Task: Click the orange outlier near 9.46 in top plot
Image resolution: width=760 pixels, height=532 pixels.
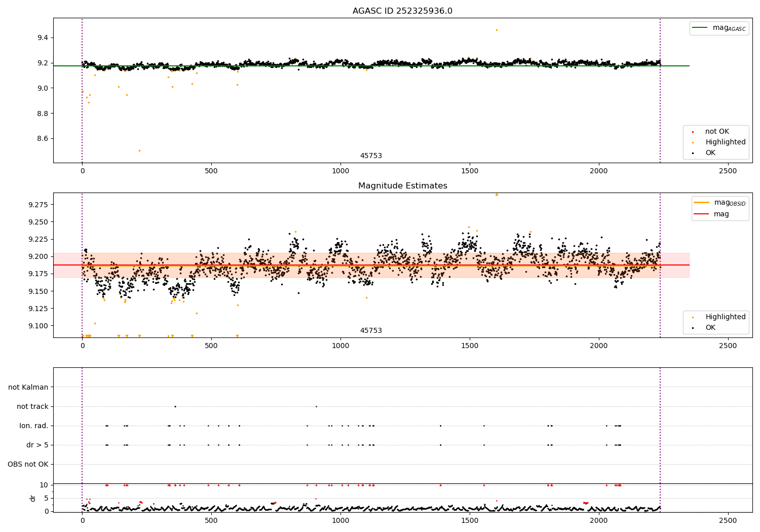Action: click(497, 30)
